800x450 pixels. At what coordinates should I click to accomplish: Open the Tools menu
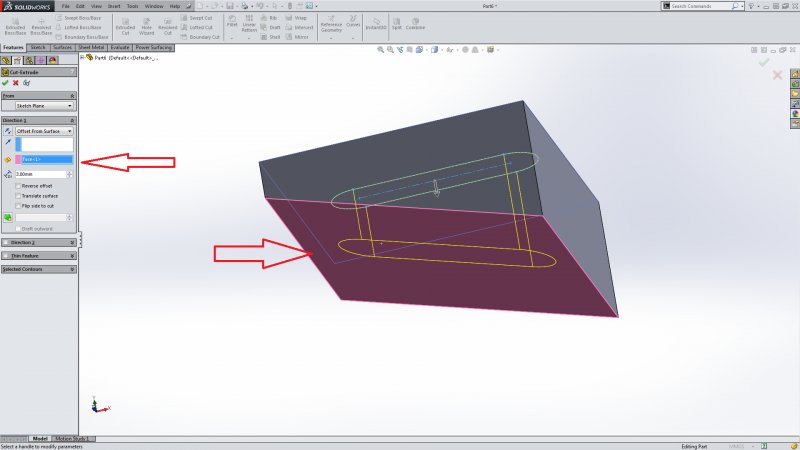pos(132,6)
